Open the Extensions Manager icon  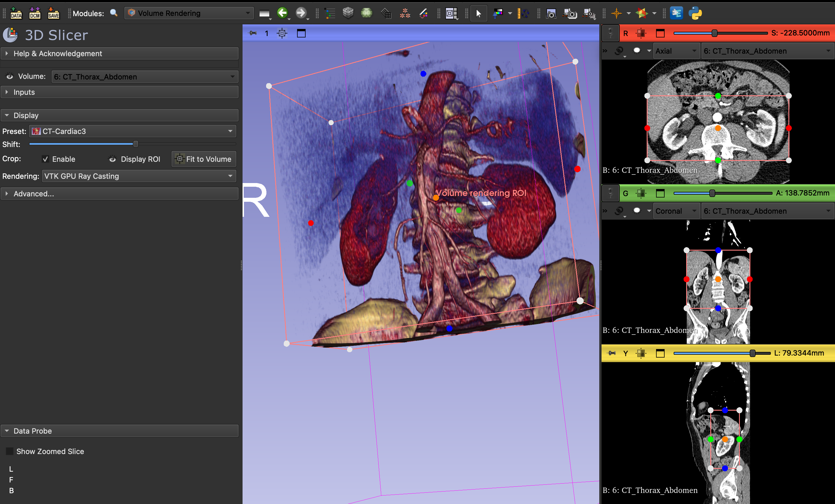677,13
